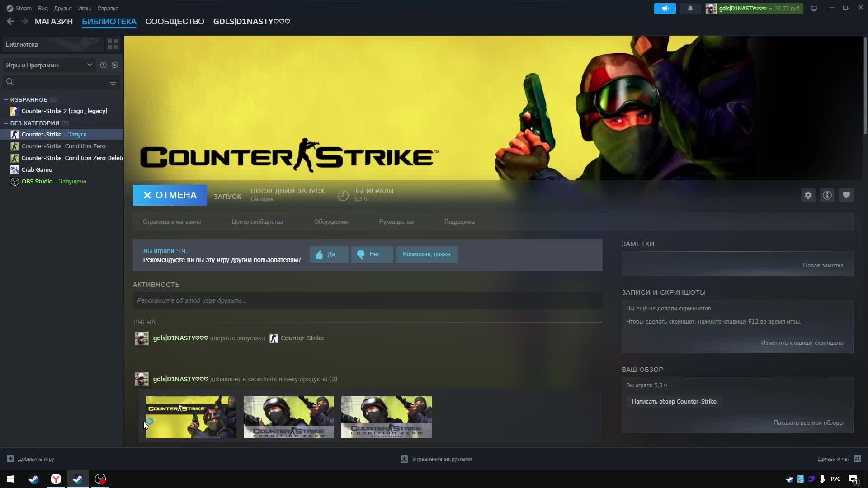Image resolution: width=868 pixels, height=488 pixels.
Task: Click the thumbs up Да button
Action: [x=329, y=254]
